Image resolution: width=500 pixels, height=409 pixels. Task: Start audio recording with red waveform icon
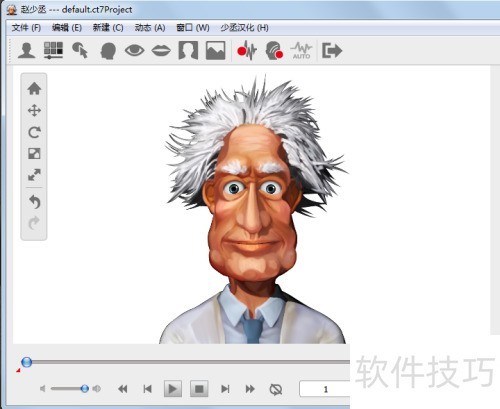coord(247,51)
